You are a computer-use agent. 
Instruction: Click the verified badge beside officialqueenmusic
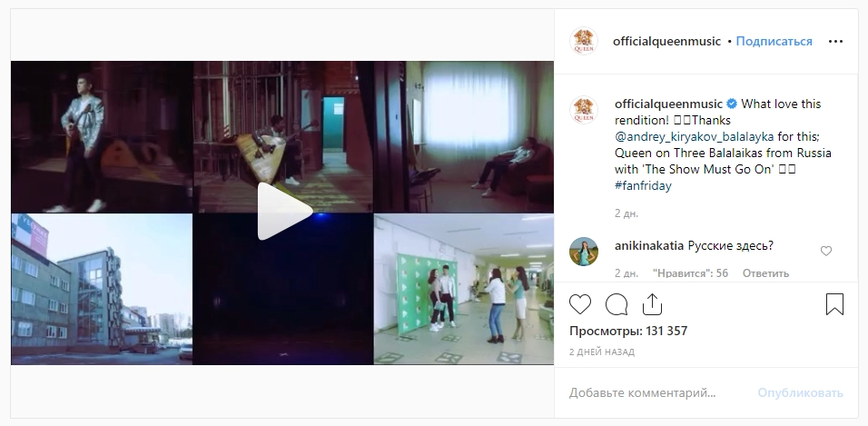click(x=731, y=104)
